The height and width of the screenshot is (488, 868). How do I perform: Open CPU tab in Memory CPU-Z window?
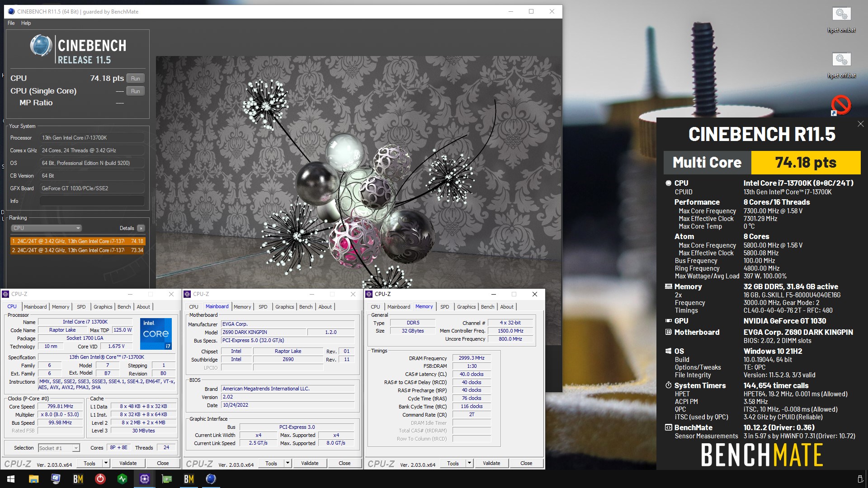pyautogui.click(x=375, y=307)
